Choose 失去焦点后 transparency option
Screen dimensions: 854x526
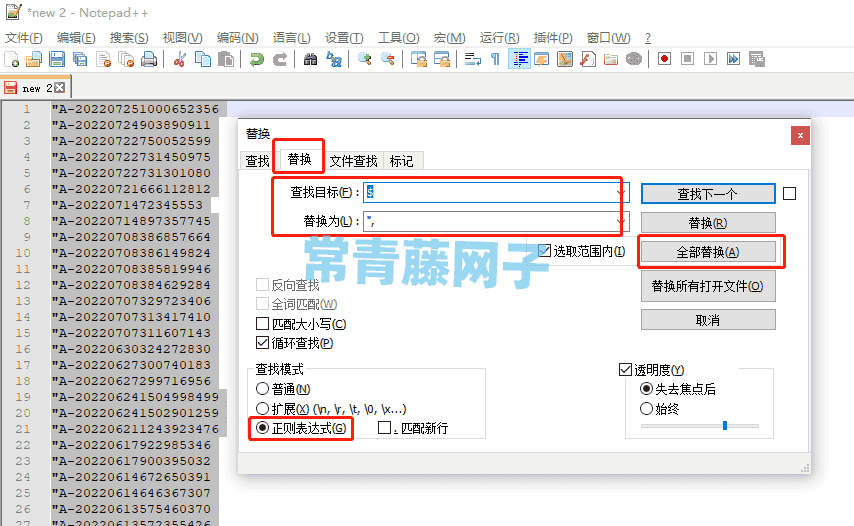pyautogui.click(x=646, y=389)
